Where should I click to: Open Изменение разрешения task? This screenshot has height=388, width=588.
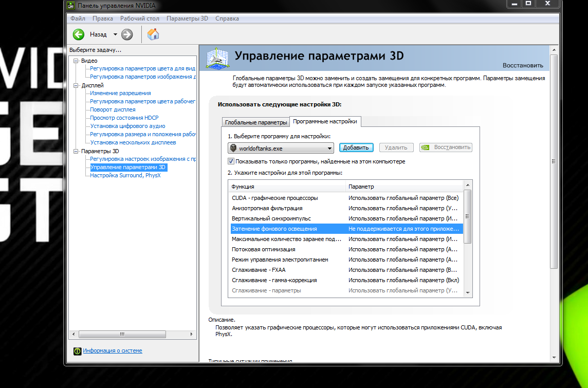[x=120, y=93]
